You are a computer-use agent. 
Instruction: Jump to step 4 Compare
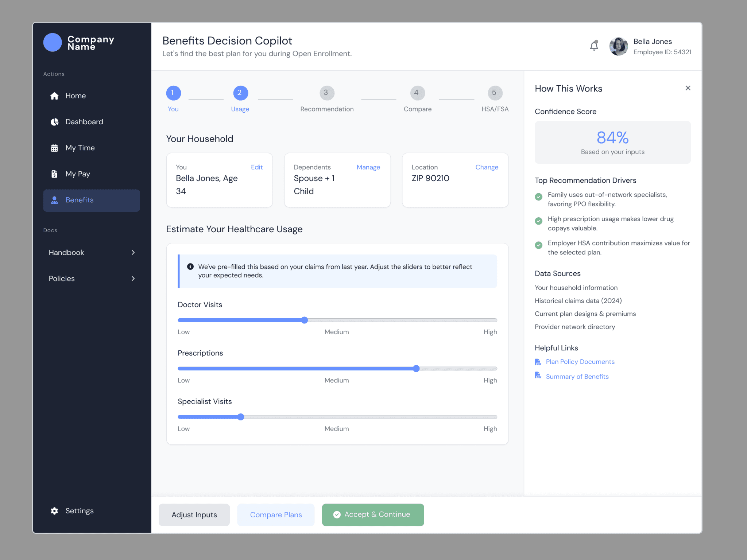click(417, 93)
